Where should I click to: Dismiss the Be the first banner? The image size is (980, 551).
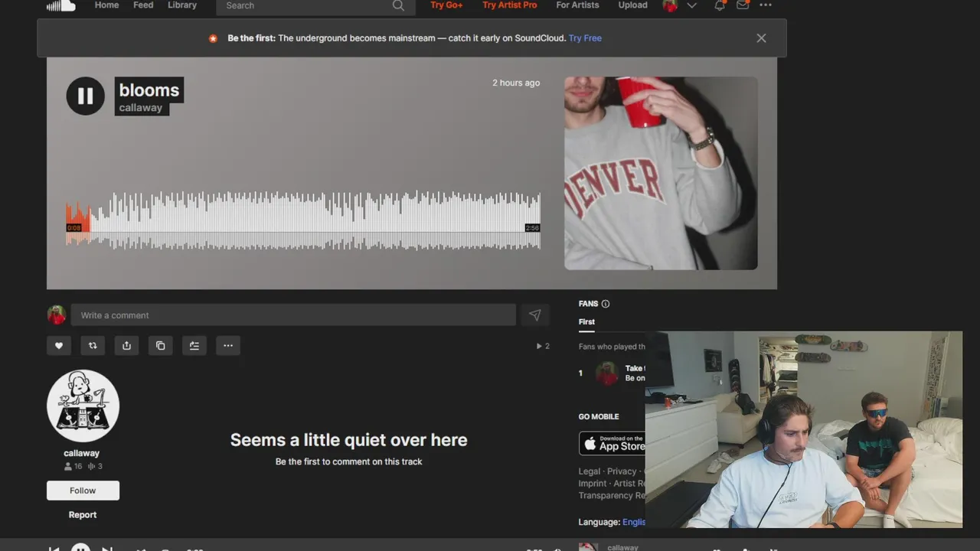click(x=761, y=38)
